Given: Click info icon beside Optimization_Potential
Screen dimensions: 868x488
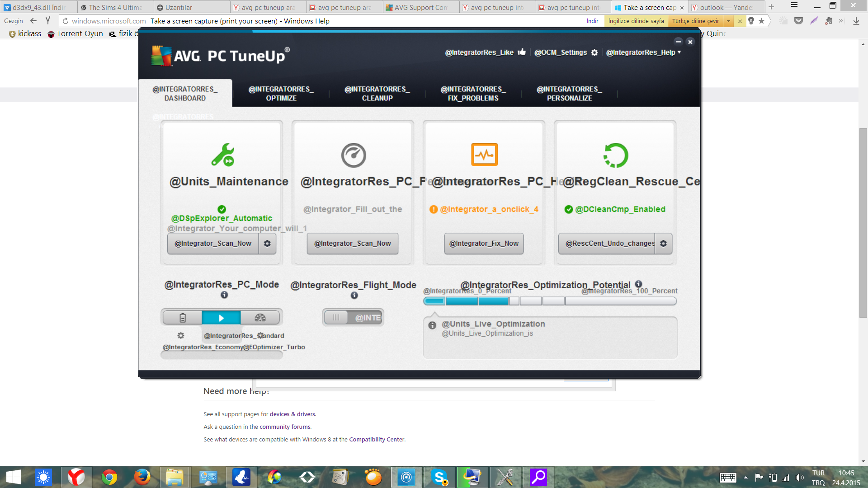Looking at the screenshot, I should click(x=638, y=284).
